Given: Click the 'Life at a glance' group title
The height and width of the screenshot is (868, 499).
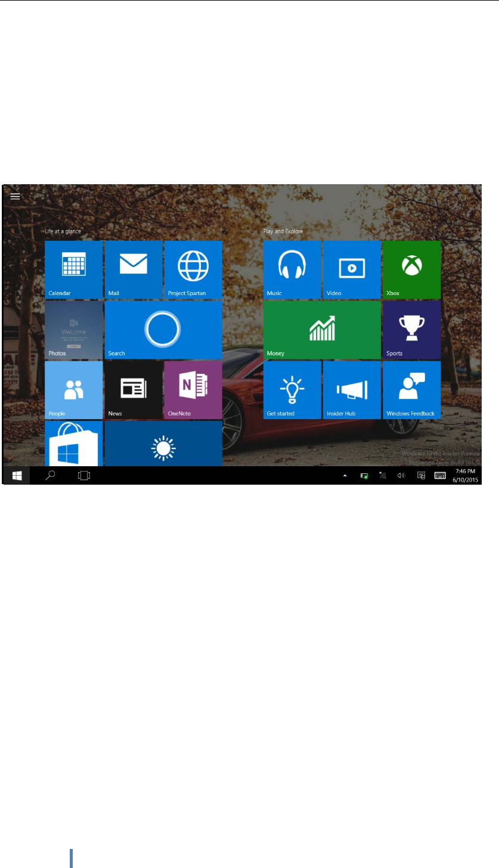Looking at the screenshot, I should (63, 231).
